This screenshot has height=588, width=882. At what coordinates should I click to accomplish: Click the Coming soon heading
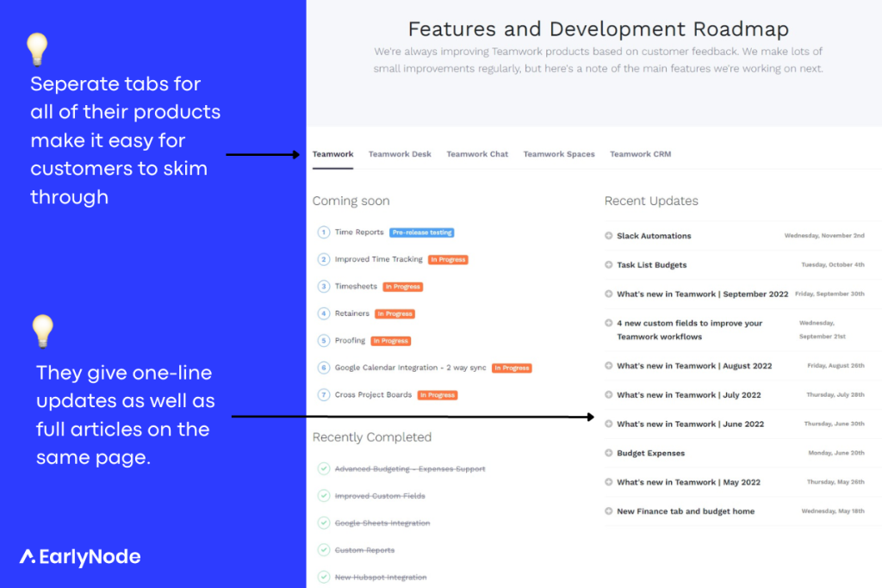[x=351, y=201]
